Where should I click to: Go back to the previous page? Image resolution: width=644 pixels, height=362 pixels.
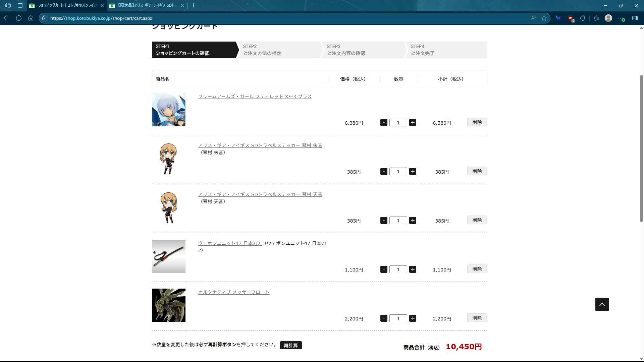tap(7, 18)
